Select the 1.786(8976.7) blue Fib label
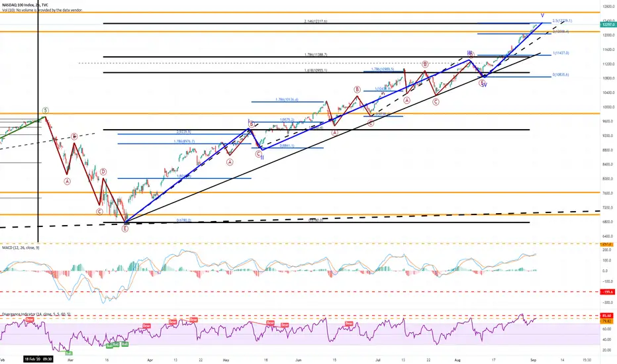The height and width of the screenshot is (364, 617). 184,141
